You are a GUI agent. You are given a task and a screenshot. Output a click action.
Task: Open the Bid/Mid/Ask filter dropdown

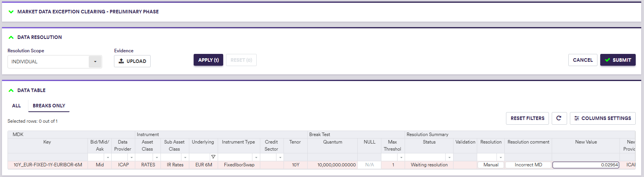(x=108, y=157)
